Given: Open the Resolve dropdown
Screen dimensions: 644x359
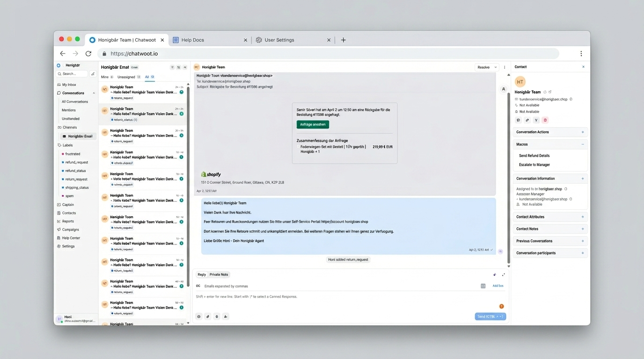Looking at the screenshot, I should point(495,67).
